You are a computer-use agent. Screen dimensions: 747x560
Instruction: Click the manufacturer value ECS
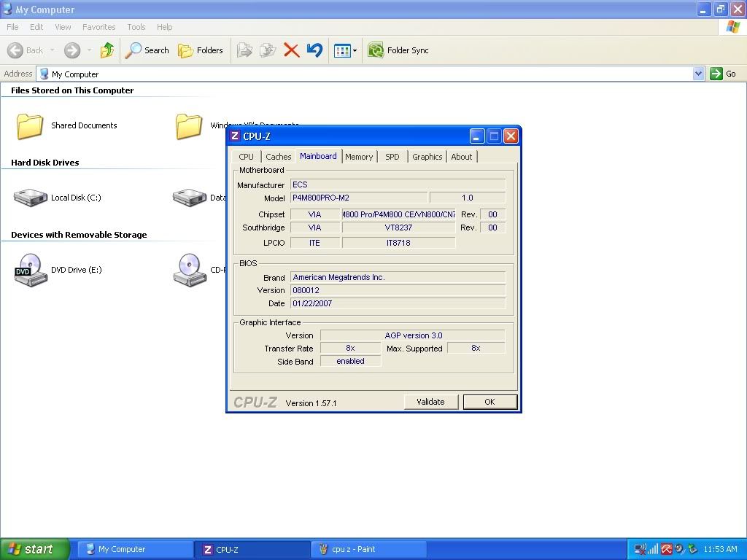pyautogui.click(x=398, y=184)
